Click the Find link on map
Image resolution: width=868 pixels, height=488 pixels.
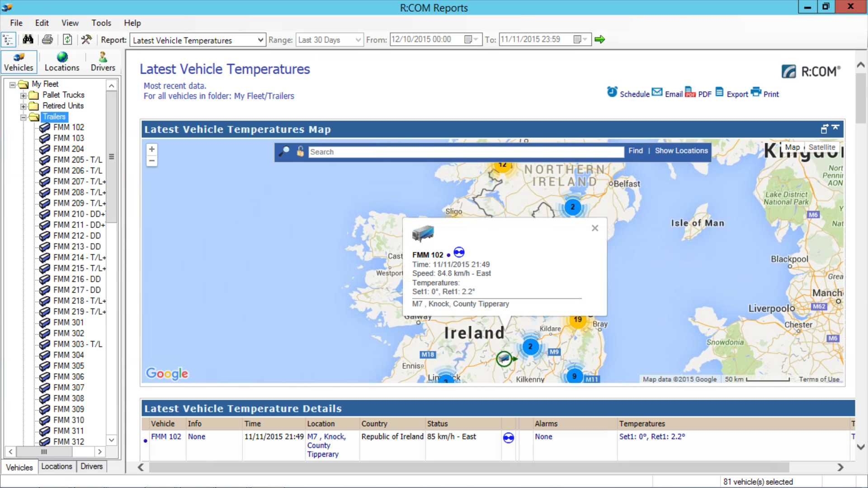[636, 151]
